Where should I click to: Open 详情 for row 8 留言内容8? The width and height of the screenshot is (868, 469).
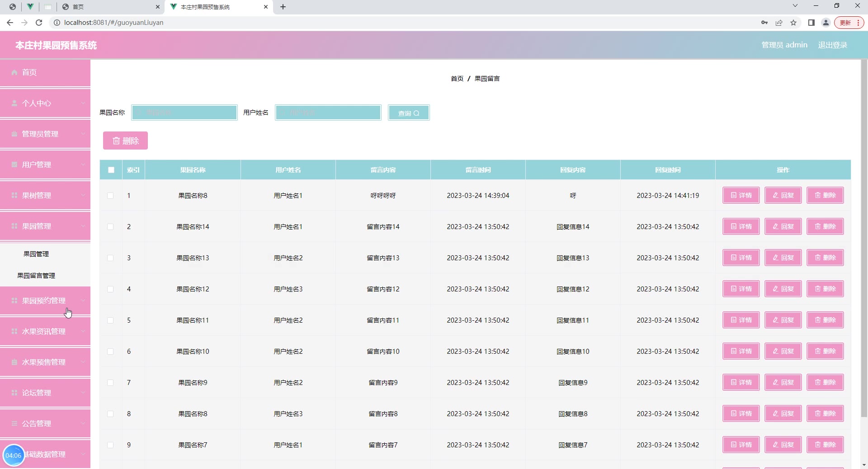(741, 413)
